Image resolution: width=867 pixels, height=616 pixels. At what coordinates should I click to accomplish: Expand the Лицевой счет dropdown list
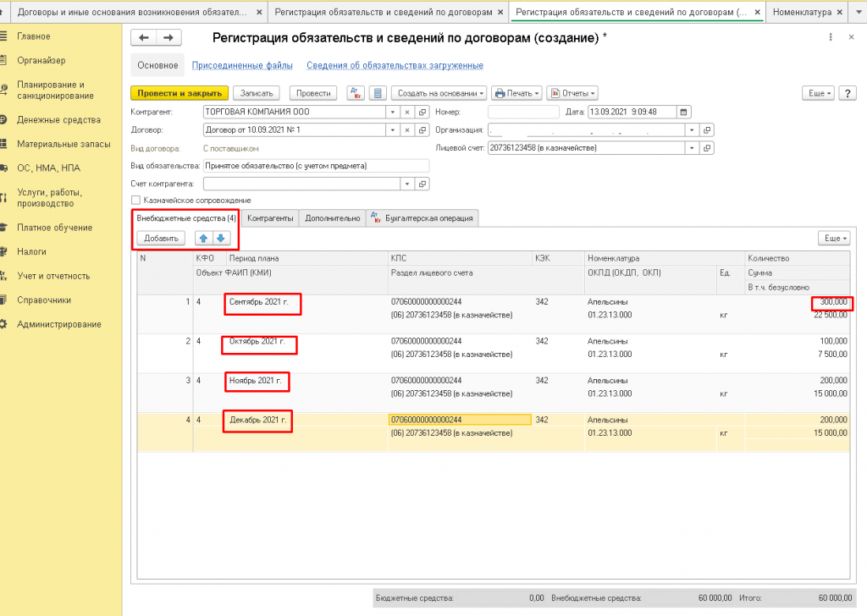click(x=692, y=148)
